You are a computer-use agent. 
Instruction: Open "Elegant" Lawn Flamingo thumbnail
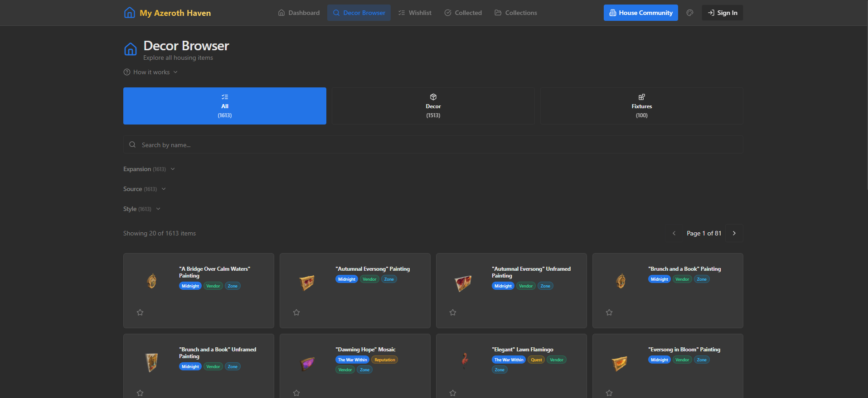click(465, 361)
